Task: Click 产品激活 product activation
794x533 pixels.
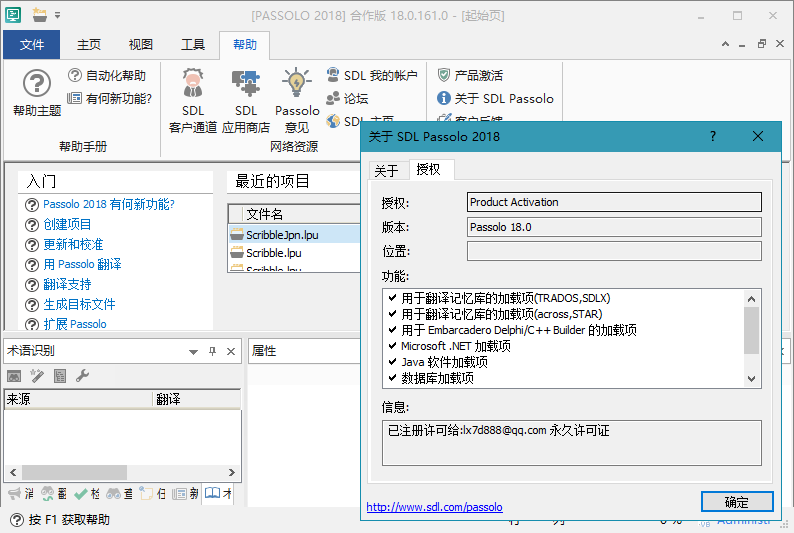Action: click(x=470, y=75)
